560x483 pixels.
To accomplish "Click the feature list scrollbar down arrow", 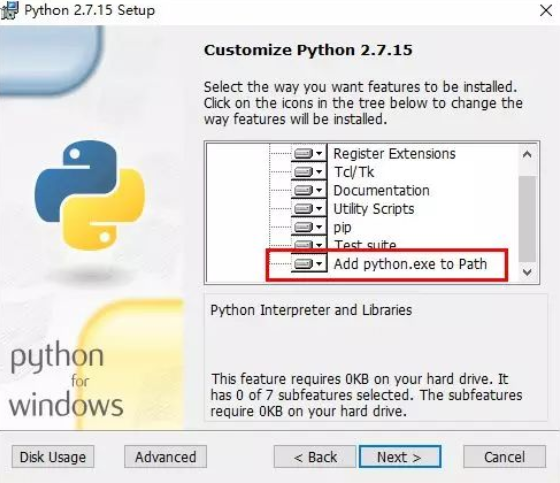I will (x=527, y=272).
